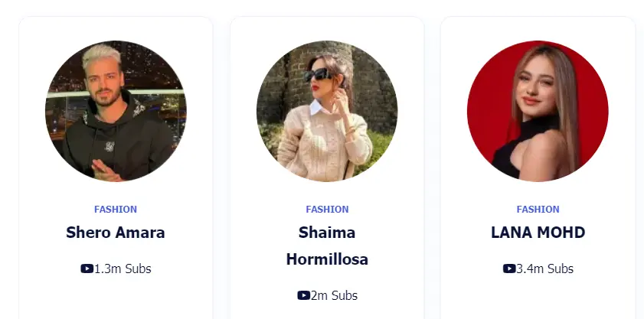Click the YouTube icon beside 2m Subs
The image size is (644, 319).
(303, 295)
